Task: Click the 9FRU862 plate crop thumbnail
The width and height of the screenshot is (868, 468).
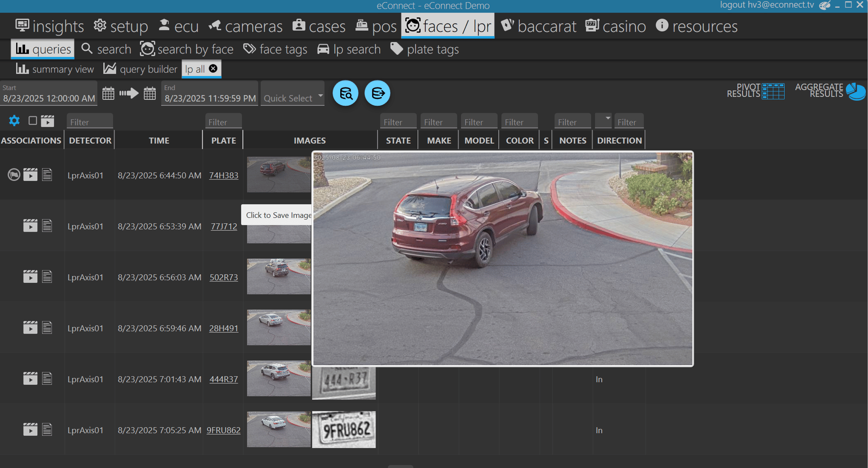Action: tap(344, 429)
